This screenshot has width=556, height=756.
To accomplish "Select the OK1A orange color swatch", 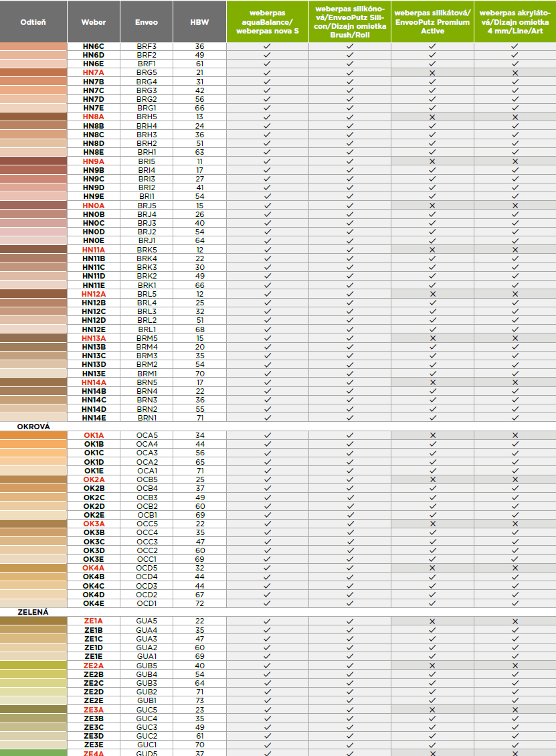I will (x=33, y=435).
